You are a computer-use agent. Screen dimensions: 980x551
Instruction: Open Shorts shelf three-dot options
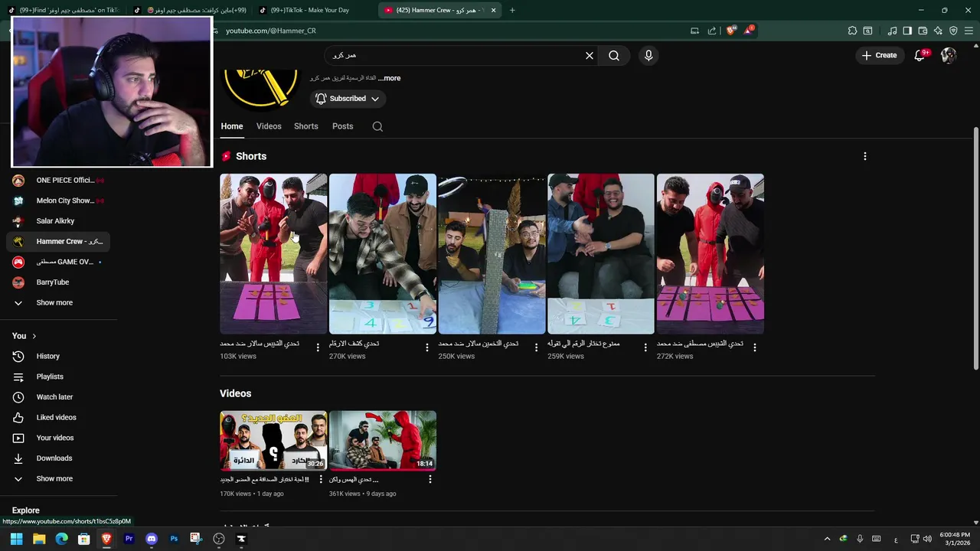pos(865,156)
